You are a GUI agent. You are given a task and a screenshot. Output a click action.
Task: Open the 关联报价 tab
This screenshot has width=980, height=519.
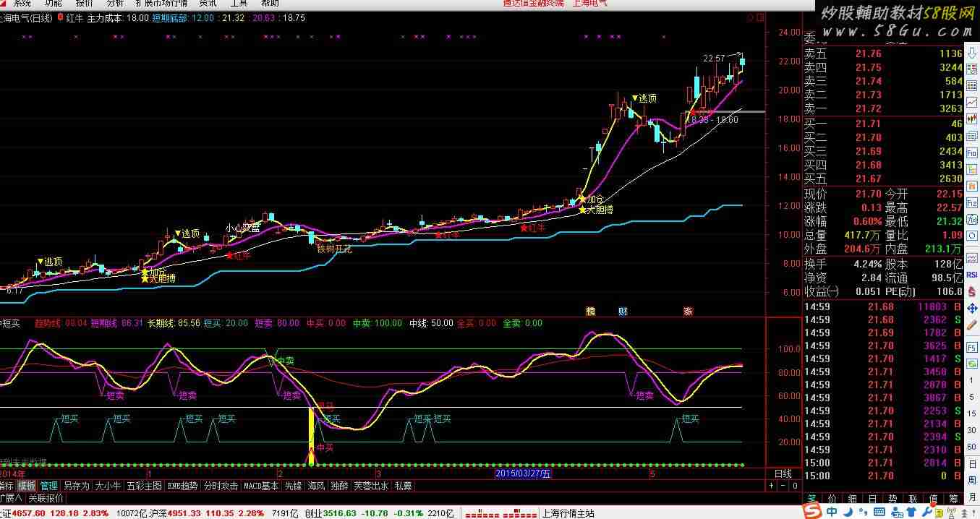point(46,498)
